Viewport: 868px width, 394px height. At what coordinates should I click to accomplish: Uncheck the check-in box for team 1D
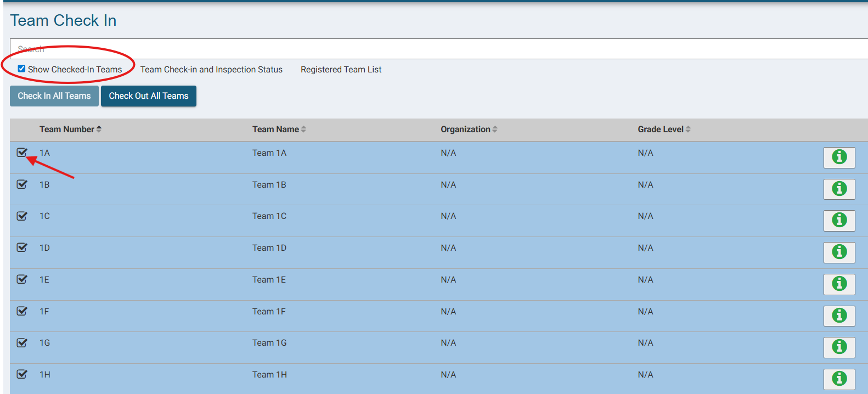(x=22, y=247)
